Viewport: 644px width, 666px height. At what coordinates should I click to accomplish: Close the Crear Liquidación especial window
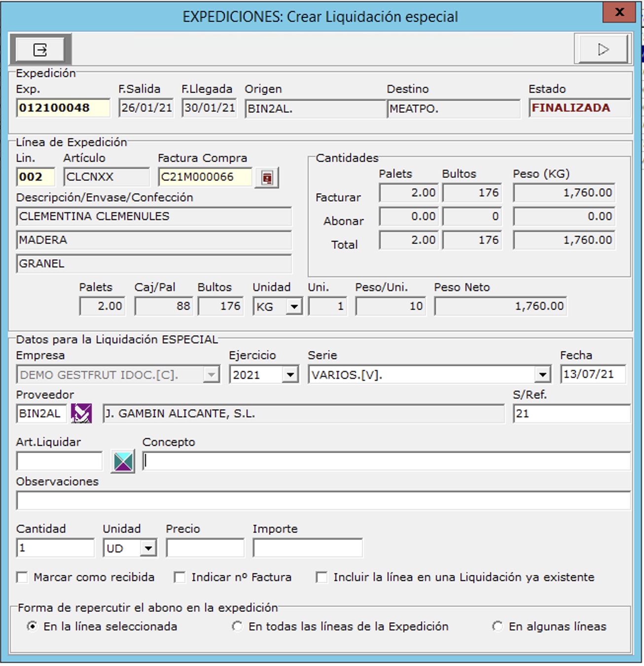[619, 12]
